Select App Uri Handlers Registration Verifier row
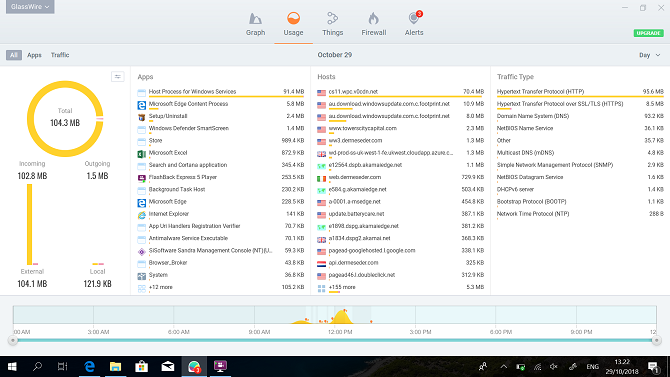 [x=220, y=226]
